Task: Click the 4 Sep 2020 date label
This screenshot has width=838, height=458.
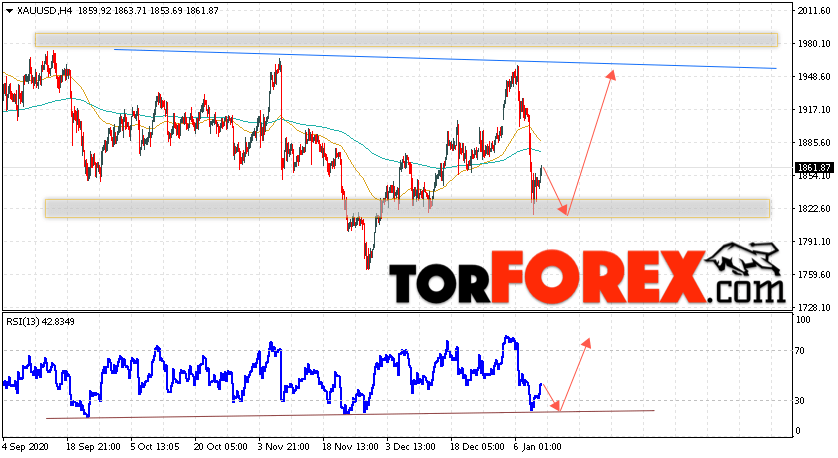Action: pyautogui.click(x=26, y=447)
